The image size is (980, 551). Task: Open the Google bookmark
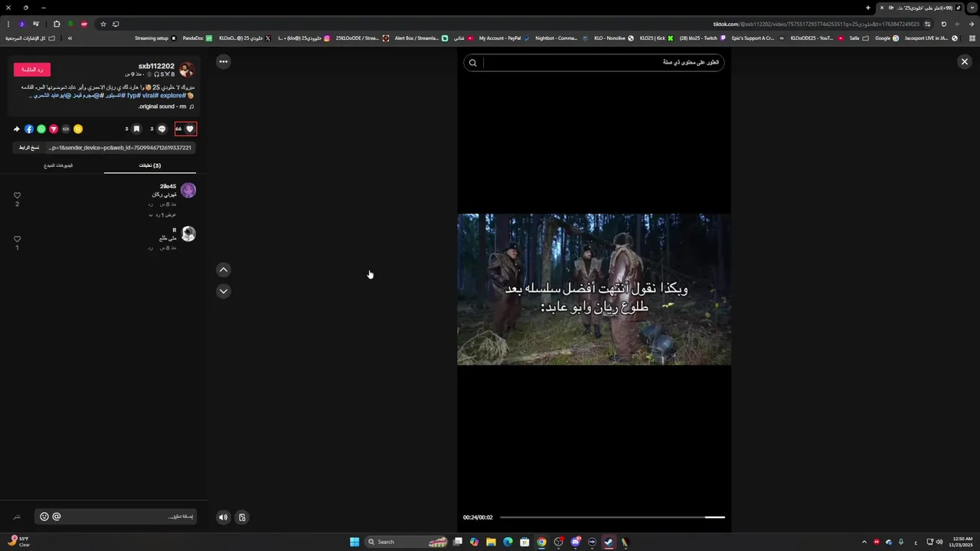click(x=887, y=38)
